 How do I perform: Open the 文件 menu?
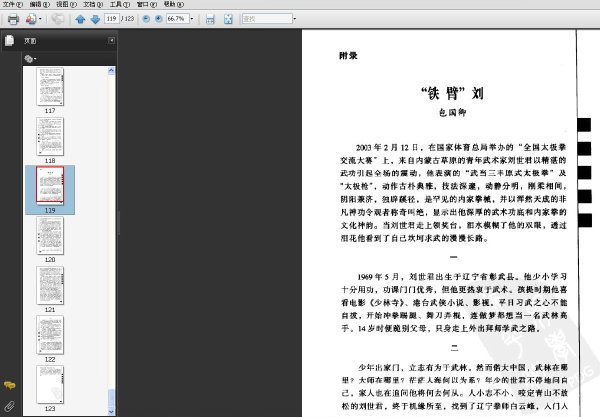pyautogui.click(x=13, y=4)
